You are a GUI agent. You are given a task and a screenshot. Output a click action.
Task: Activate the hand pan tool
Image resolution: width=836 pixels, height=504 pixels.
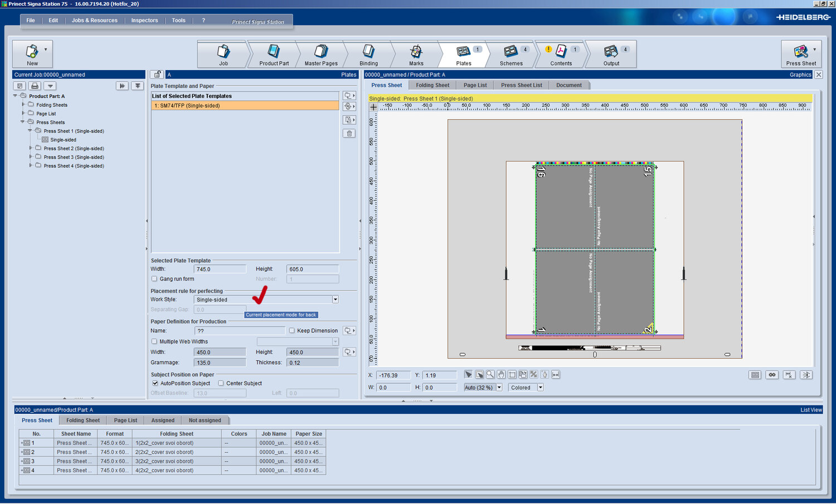501,375
